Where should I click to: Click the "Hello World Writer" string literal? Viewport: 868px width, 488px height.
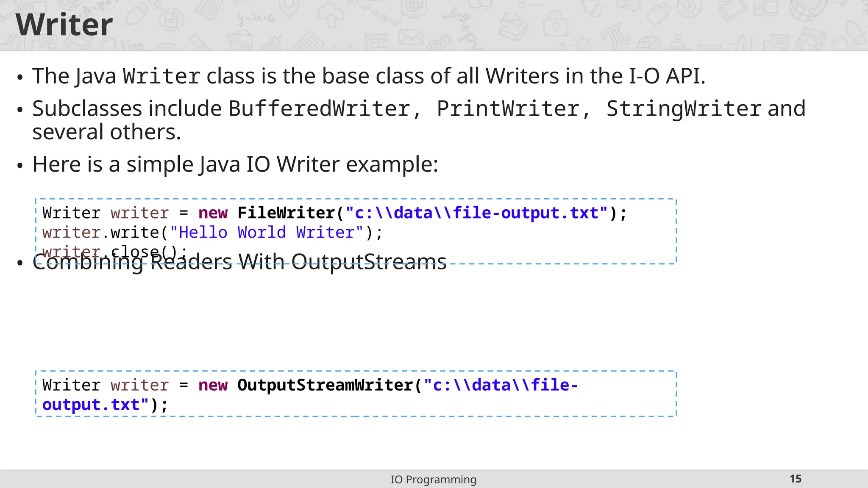click(267, 233)
